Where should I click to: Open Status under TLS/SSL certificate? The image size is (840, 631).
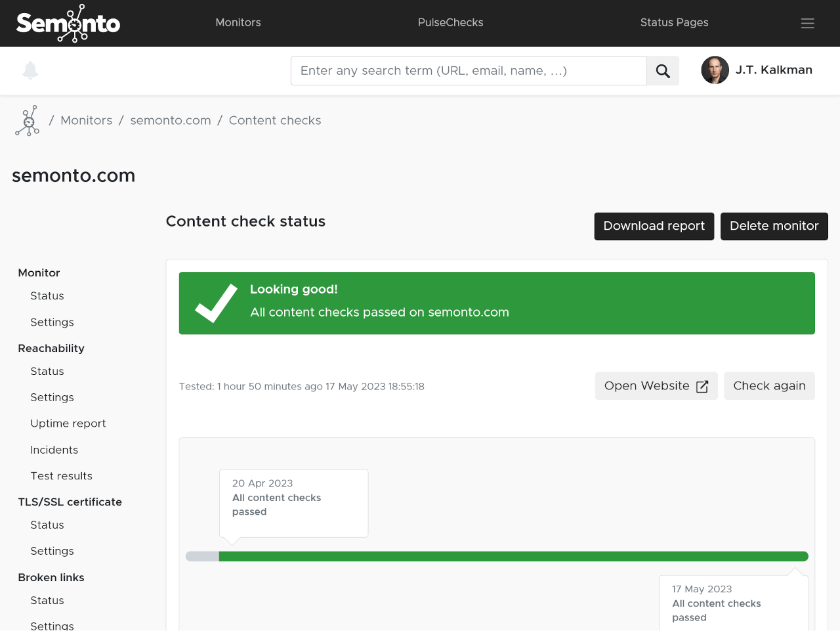(x=47, y=525)
